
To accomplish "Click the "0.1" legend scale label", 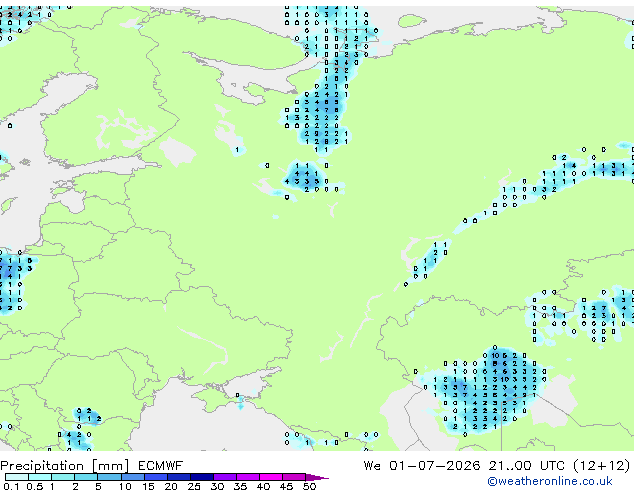I will 11,486.
